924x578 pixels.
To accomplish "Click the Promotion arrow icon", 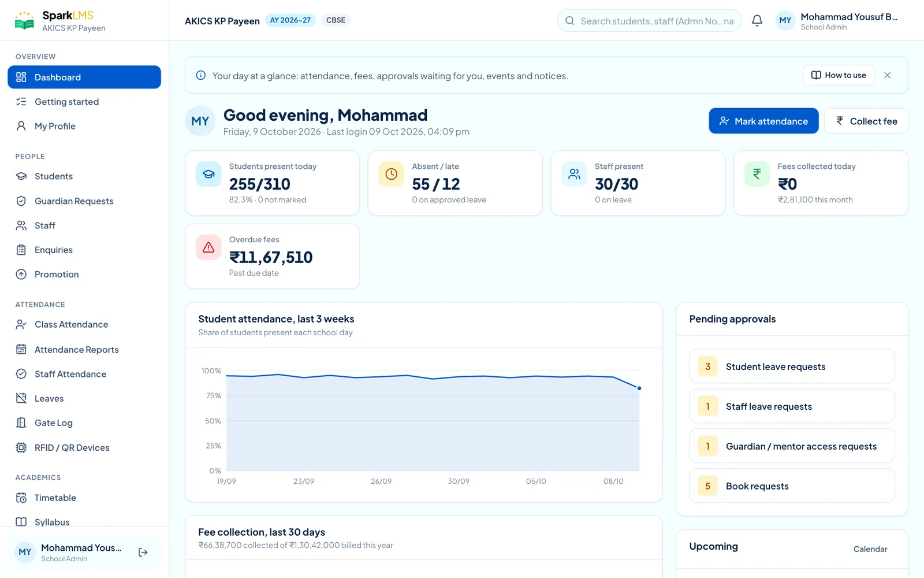I will 21,274.
